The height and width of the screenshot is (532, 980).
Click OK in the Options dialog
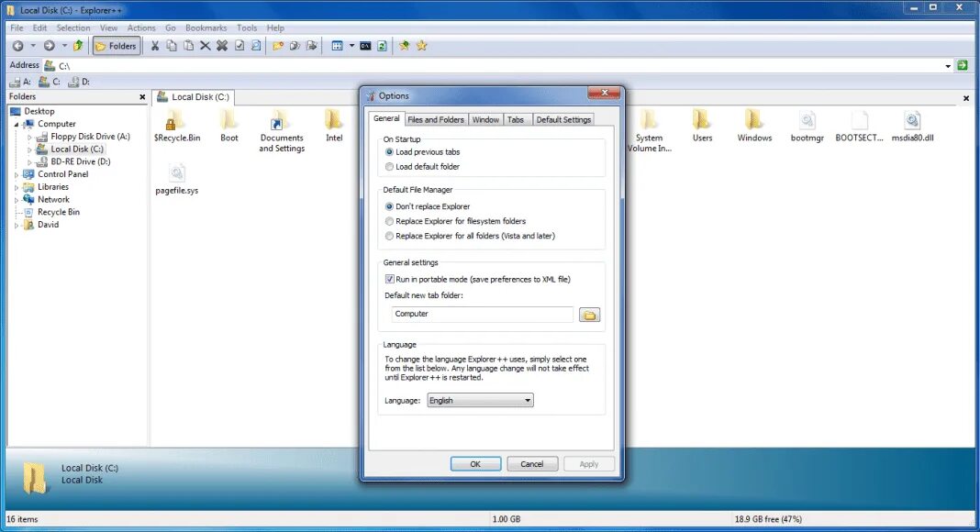[x=475, y=464]
